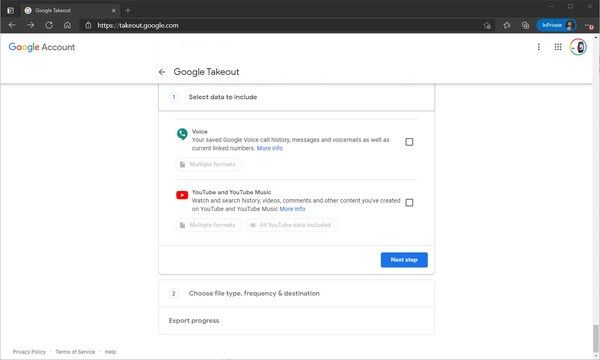600x360 pixels.
Task: Click the browser refresh icon
Action: pos(49,25)
